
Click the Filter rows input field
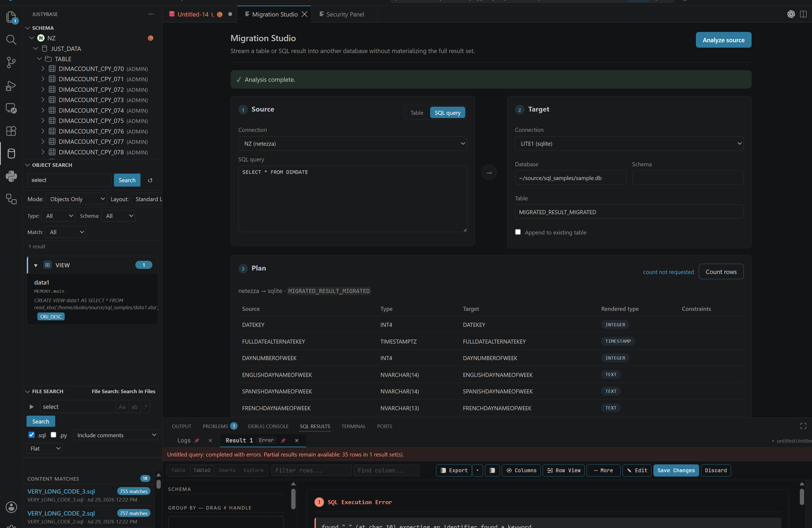pyautogui.click(x=311, y=470)
